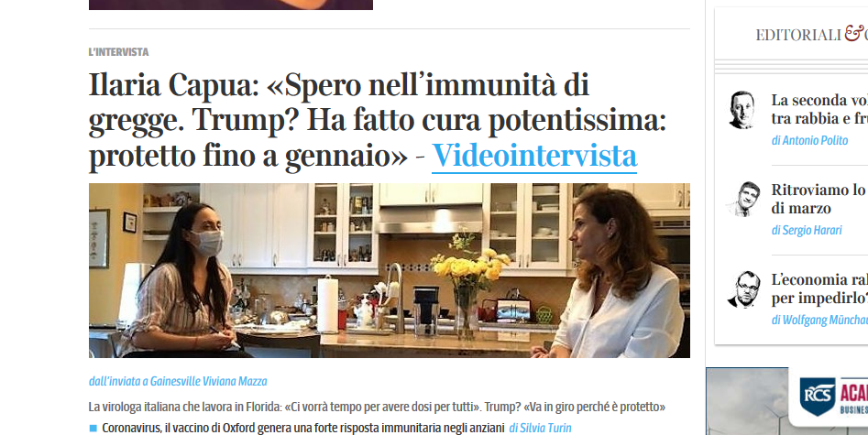Click the RCS Academy shield logo
This screenshot has height=435, width=868.
pos(818,397)
